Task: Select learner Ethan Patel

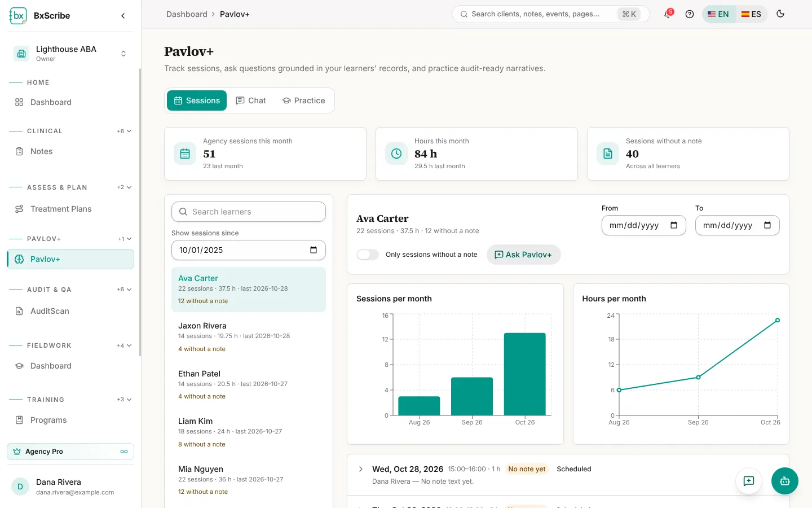Action: [x=249, y=385]
